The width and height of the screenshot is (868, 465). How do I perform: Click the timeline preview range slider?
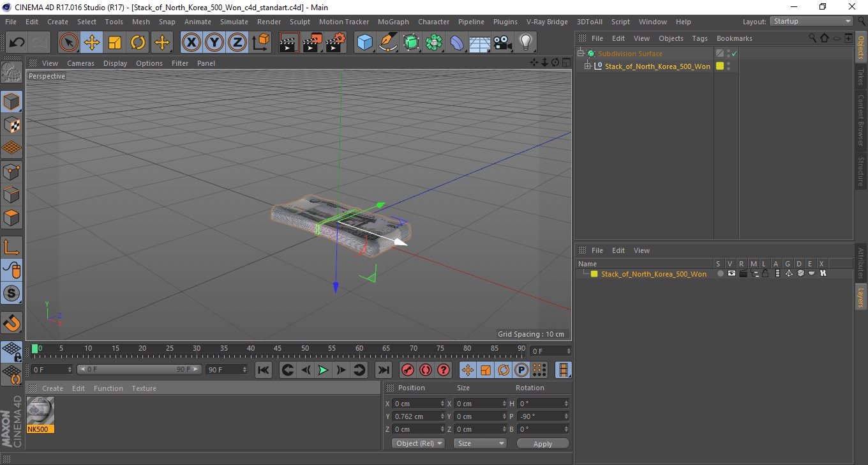pyautogui.click(x=139, y=370)
